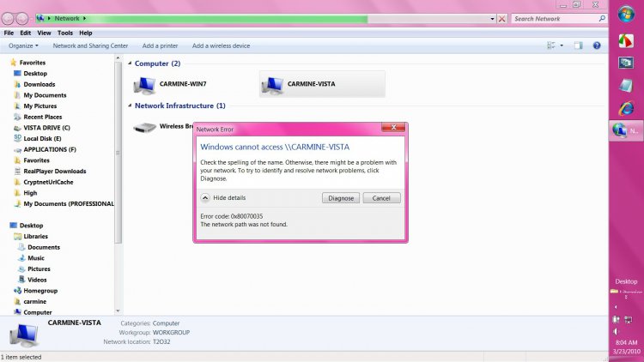This screenshot has height=362, width=644.
Task: Show hidden tray icons arrow
Action: [616, 307]
